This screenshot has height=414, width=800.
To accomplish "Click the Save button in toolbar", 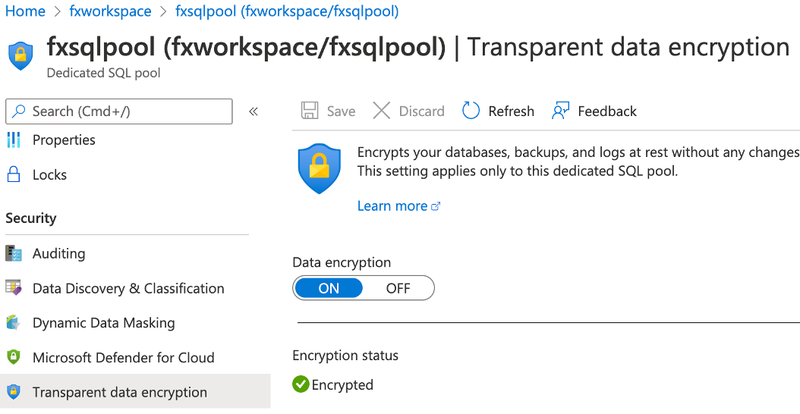I will [x=328, y=111].
